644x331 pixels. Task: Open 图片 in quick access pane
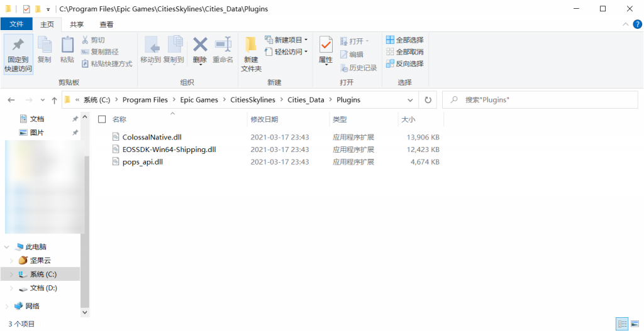tap(37, 133)
